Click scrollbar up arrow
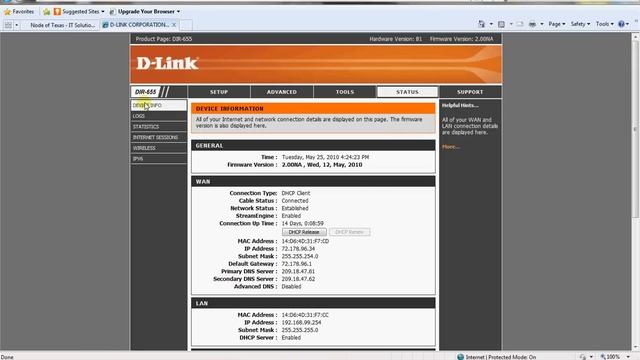This screenshot has height=360, width=640. click(636, 37)
